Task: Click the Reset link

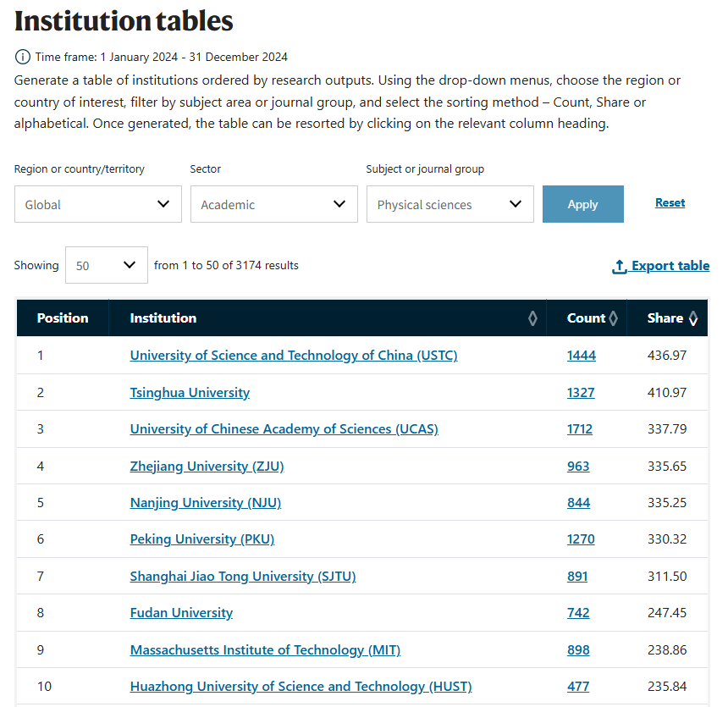Action: (x=670, y=203)
